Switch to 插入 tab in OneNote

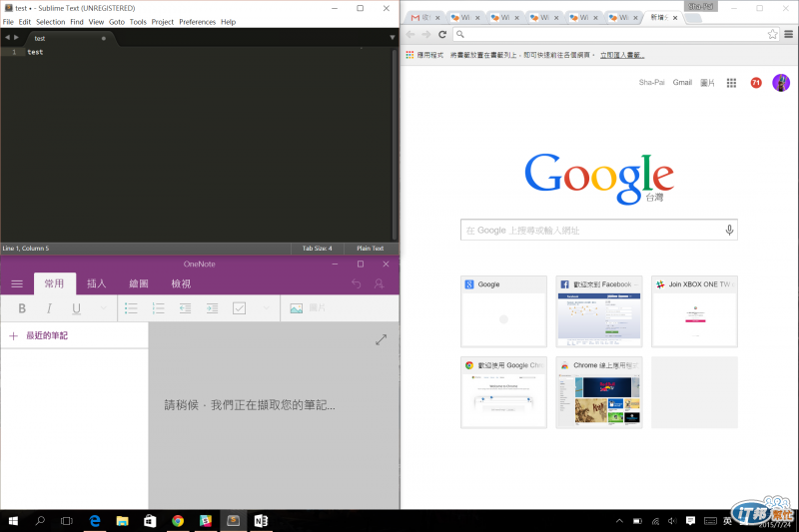[x=96, y=283]
